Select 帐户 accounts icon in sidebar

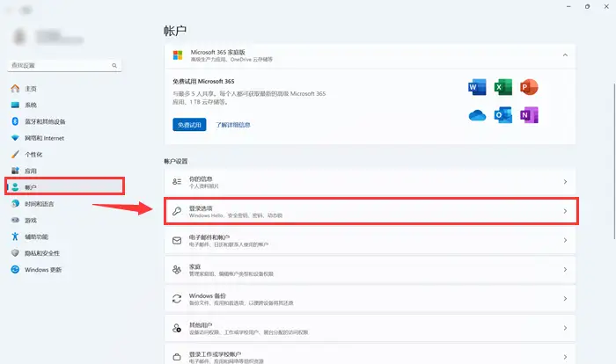point(15,187)
